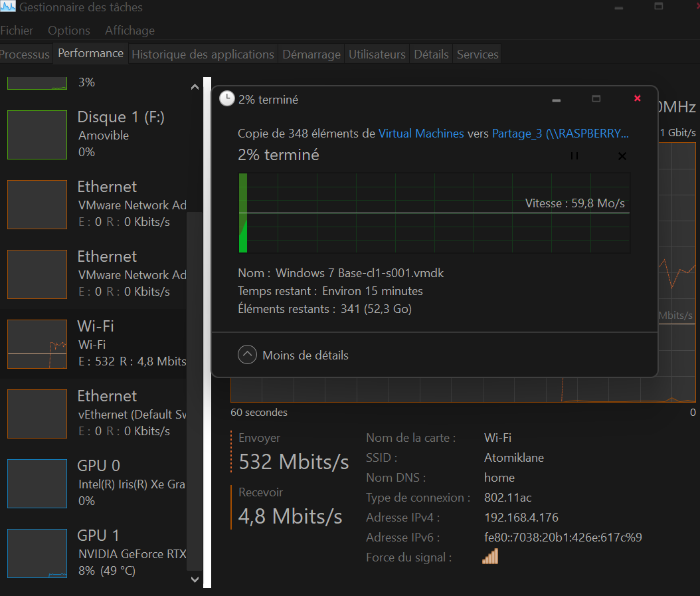Click the sidebar scrollbar down arrow

195,579
